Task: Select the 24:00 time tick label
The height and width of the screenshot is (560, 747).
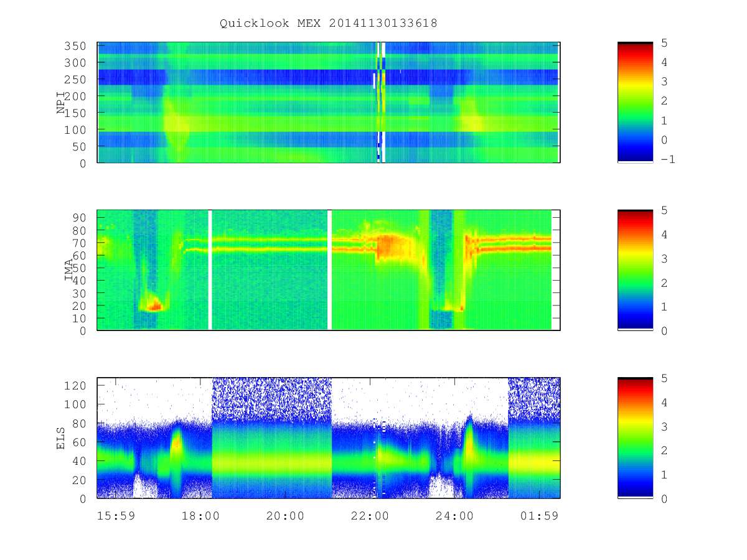Action: [454, 516]
